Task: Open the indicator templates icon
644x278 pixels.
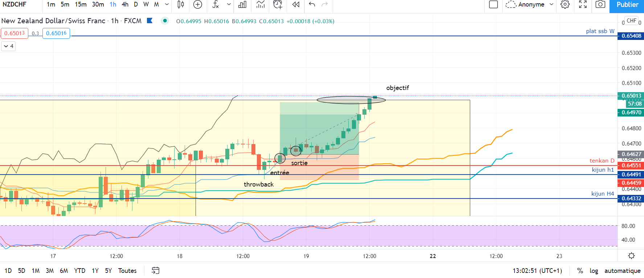Action: (x=261, y=5)
